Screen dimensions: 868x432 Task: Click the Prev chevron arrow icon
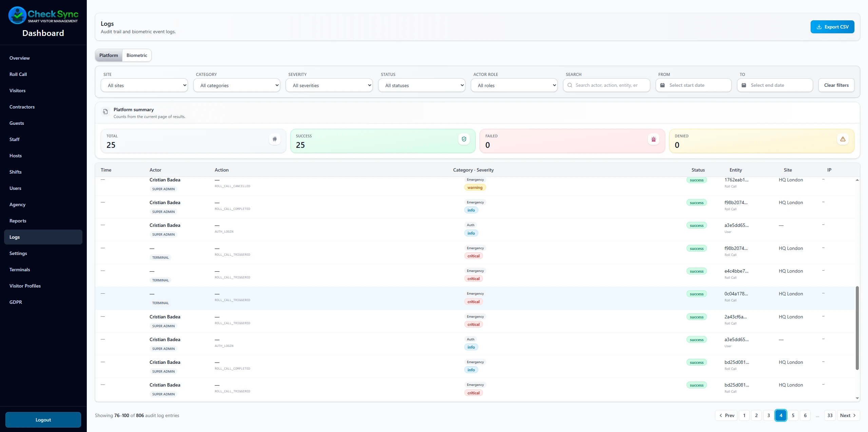click(x=721, y=415)
